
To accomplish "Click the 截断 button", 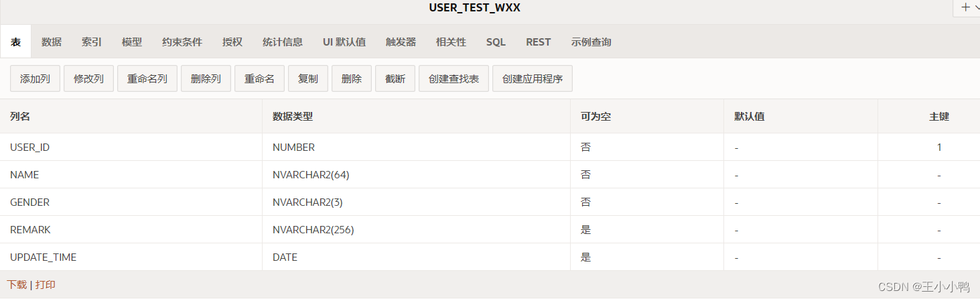I will coord(395,78).
